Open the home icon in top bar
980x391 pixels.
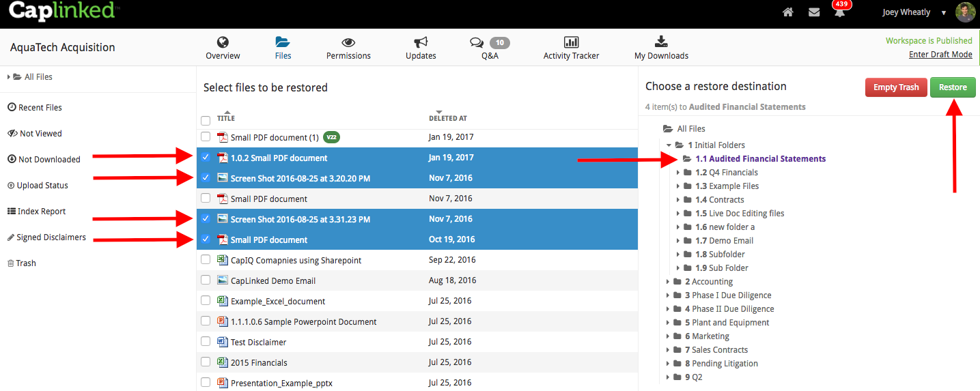(788, 12)
